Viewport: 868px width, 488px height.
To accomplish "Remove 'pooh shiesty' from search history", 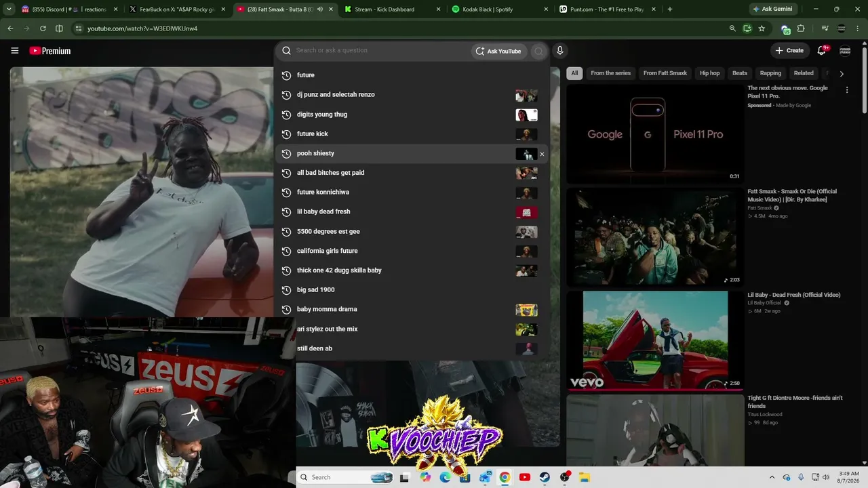I will (542, 155).
